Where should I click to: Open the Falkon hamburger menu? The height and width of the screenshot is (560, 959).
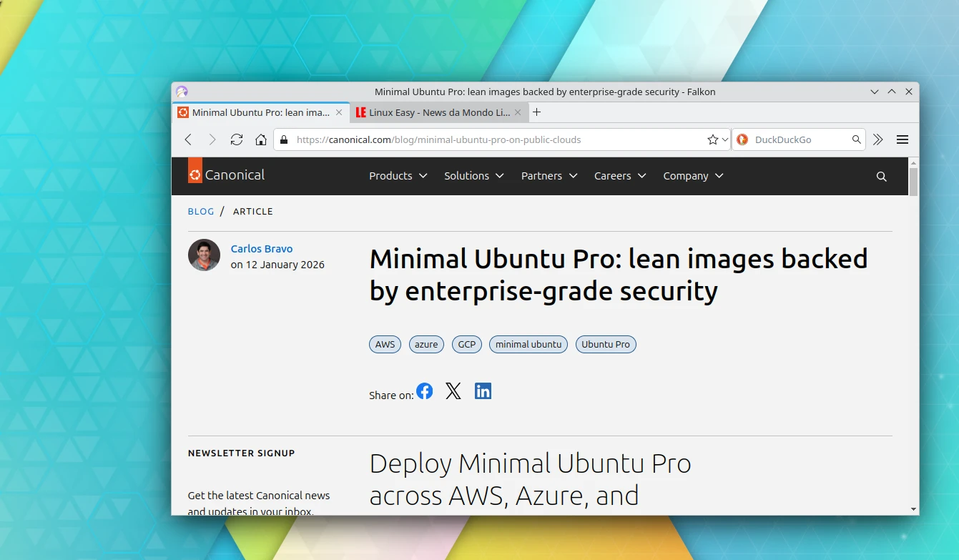click(903, 139)
